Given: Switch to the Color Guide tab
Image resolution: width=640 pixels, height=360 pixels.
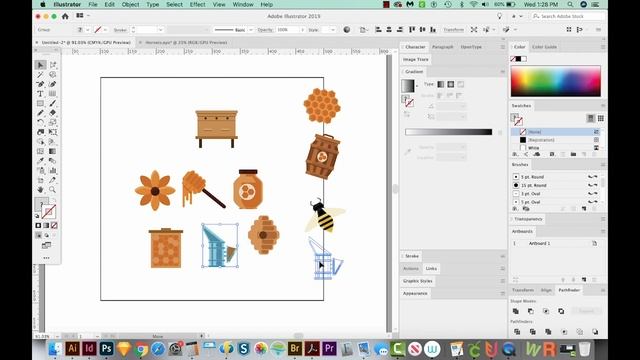Looking at the screenshot, I should pos(544,47).
